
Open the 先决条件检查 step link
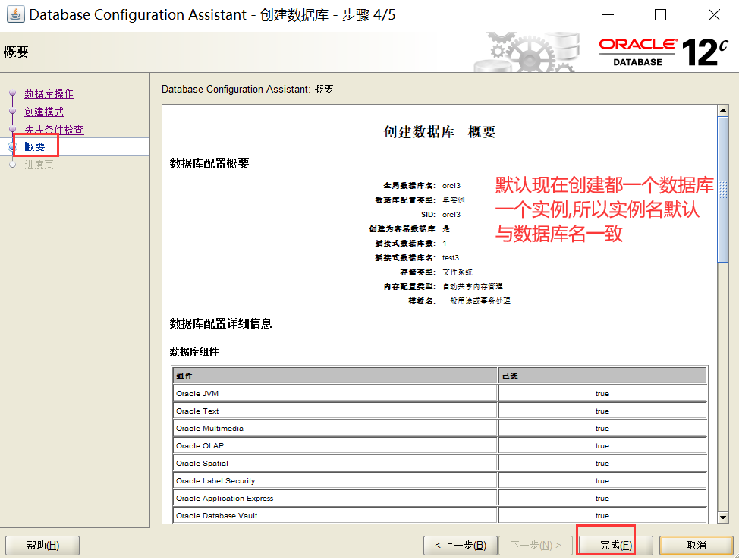click(x=54, y=130)
